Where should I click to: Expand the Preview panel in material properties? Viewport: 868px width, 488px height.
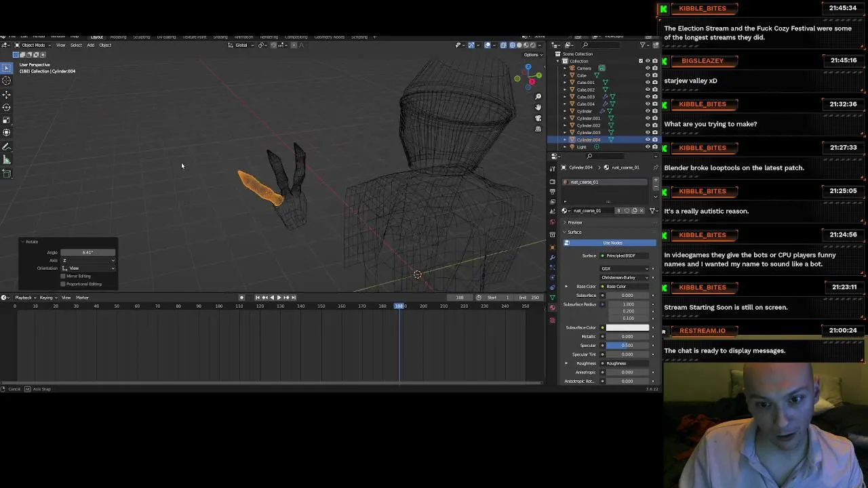click(x=574, y=222)
